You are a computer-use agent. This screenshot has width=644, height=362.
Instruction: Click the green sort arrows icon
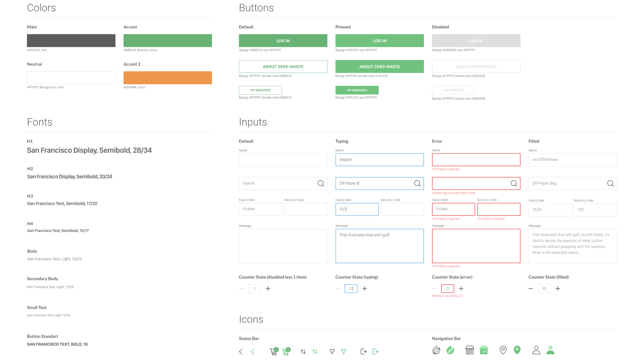315,352
